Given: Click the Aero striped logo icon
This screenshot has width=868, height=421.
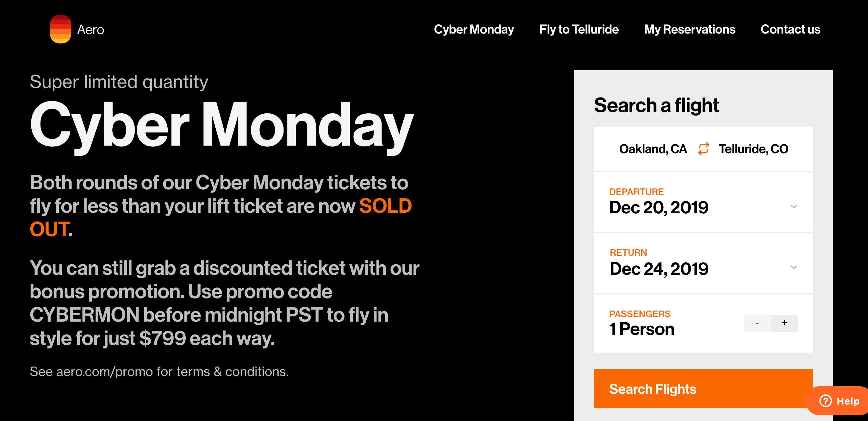Looking at the screenshot, I should 60,29.
